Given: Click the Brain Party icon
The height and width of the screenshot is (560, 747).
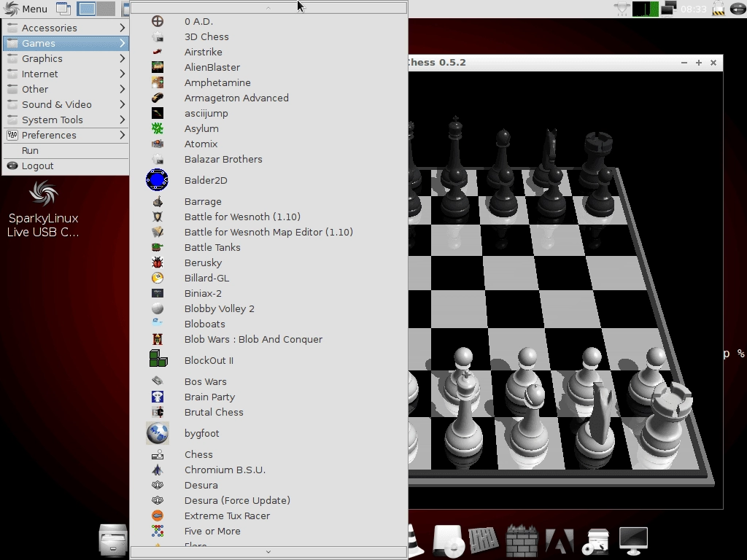Looking at the screenshot, I should click(x=158, y=397).
